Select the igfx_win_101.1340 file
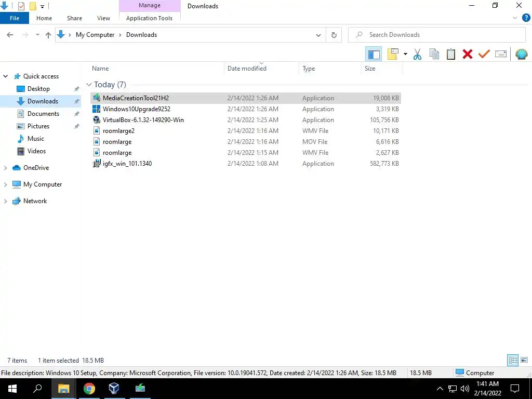The width and height of the screenshot is (532, 399). tap(246, 164)
